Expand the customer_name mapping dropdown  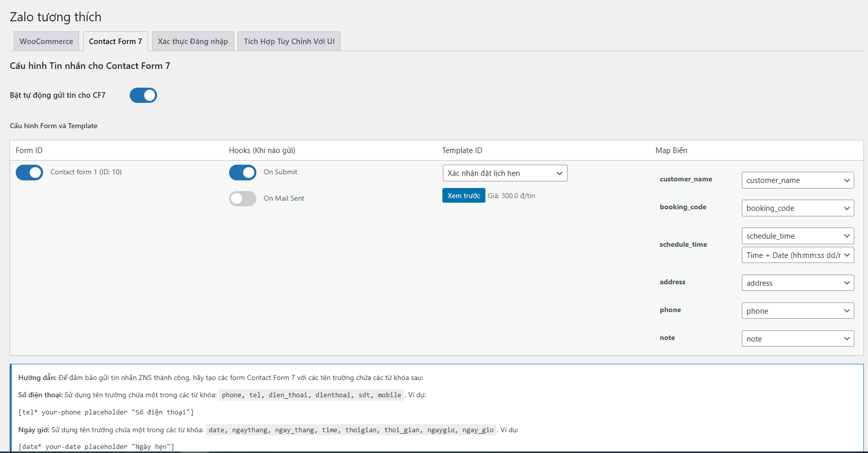click(x=798, y=180)
